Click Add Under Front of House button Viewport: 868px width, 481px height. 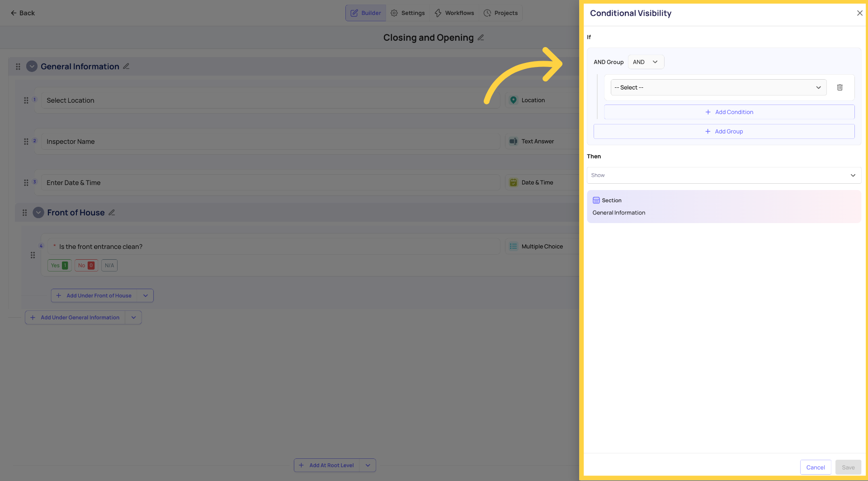(x=94, y=296)
